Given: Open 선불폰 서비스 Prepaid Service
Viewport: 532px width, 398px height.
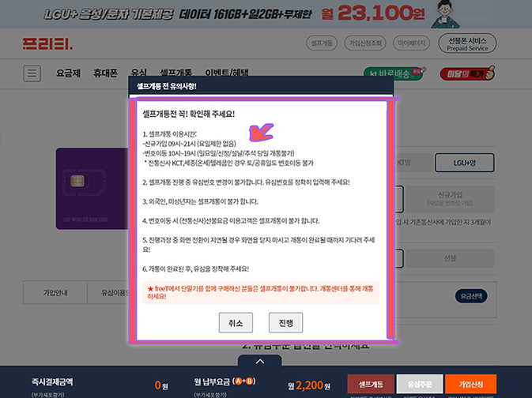Looking at the screenshot, I should (x=467, y=43).
